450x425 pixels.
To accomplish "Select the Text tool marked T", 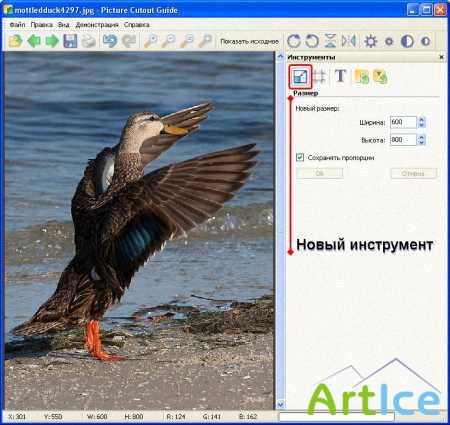I will 340,76.
